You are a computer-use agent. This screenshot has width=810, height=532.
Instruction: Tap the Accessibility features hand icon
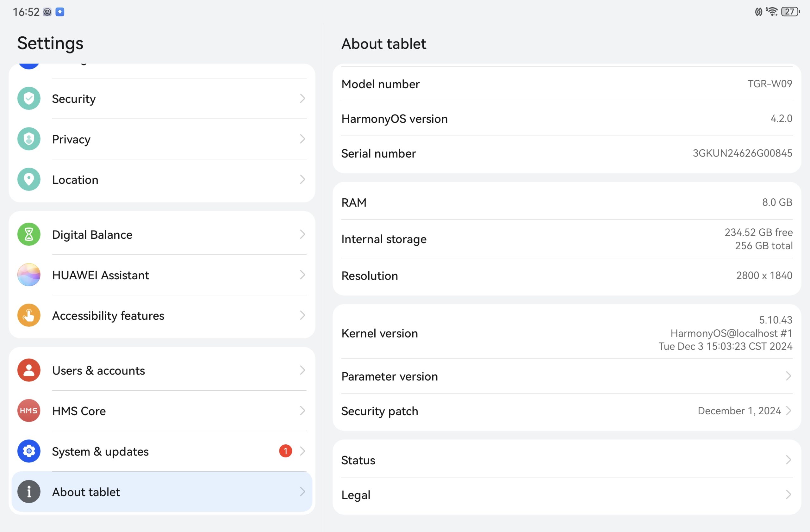tap(29, 315)
